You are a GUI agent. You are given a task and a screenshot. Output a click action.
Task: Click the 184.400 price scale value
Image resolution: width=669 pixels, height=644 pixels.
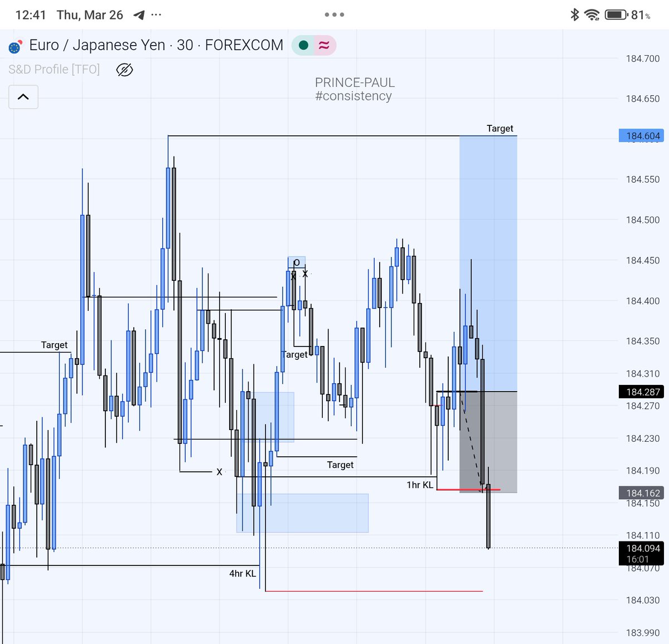642,301
